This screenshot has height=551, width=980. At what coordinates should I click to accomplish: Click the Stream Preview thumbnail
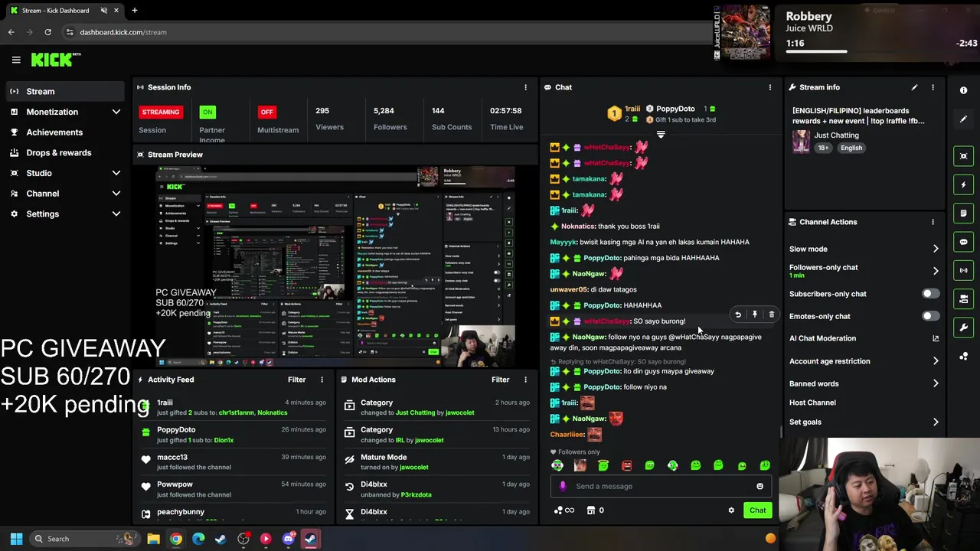tap(335, 266)
